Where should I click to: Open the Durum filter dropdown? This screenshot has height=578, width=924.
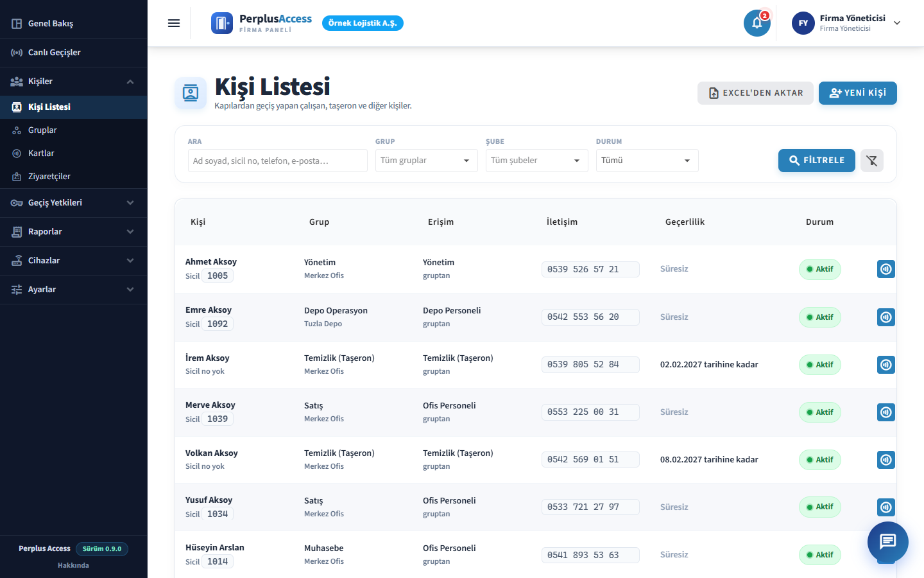(x=647, y=161)
